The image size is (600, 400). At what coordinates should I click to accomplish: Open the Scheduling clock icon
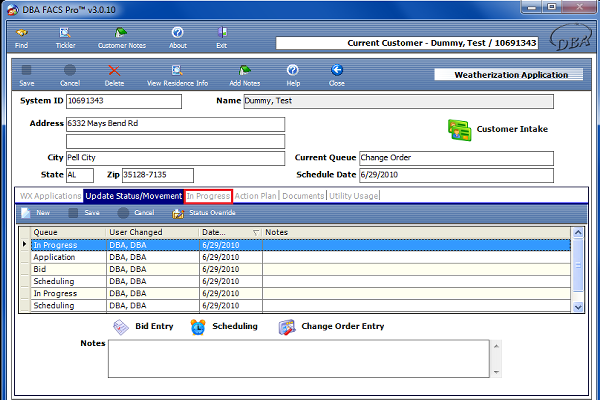coord(198,327)
